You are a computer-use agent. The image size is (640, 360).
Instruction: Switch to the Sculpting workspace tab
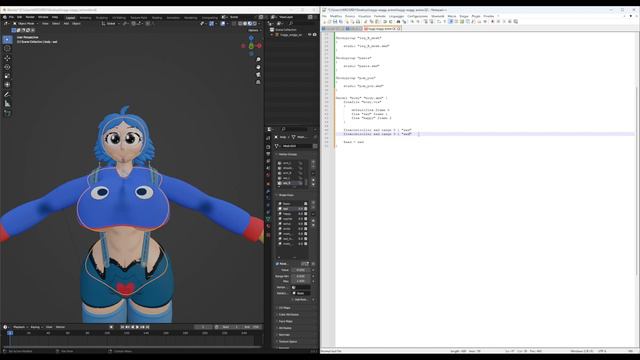point(102,18)
